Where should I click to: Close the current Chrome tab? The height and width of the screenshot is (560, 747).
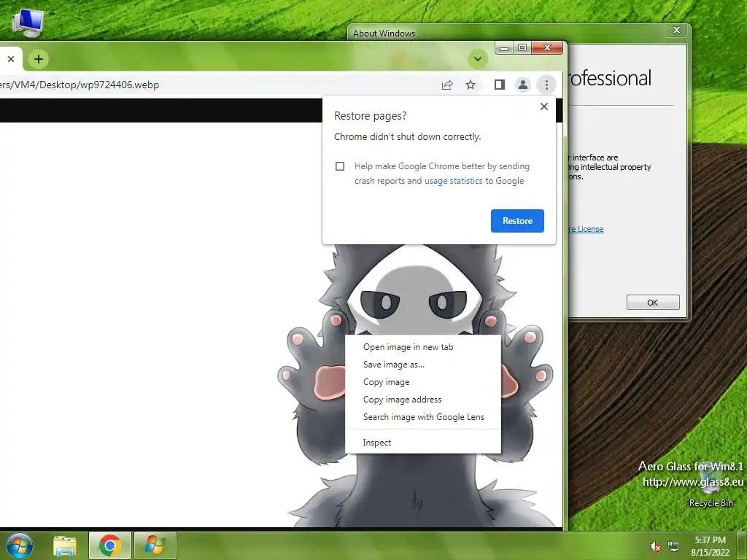coord(11,59)
